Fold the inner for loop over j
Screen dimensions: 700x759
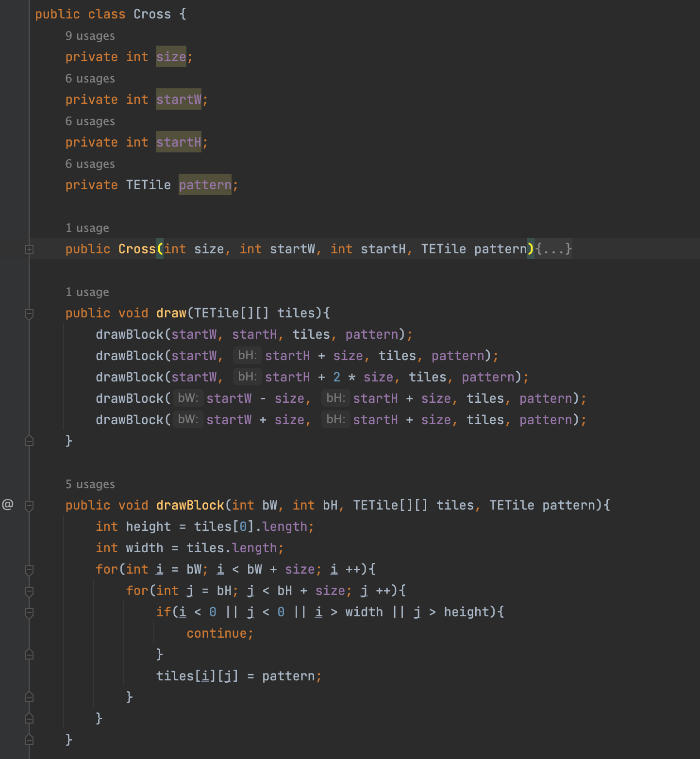point(29,592)
